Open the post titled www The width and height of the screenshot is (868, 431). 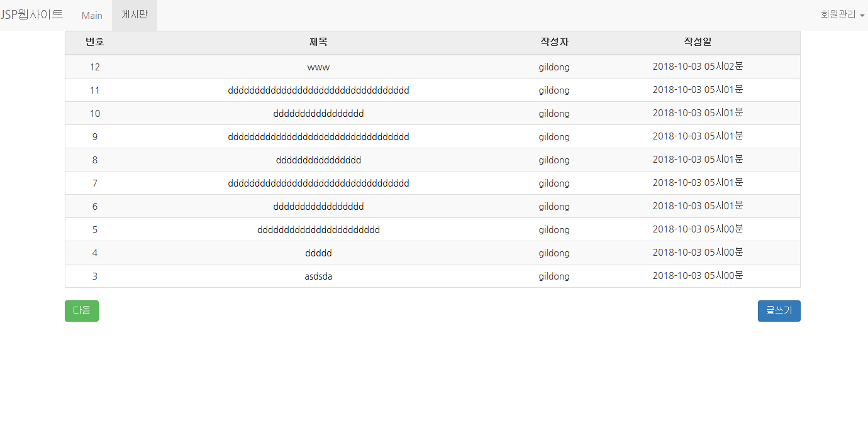318,67
